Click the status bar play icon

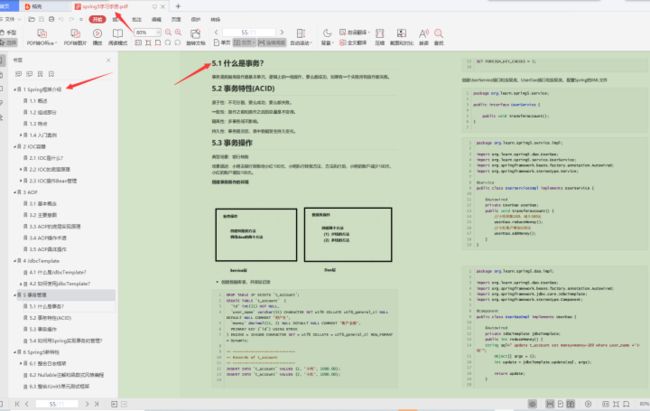(588, 404)
